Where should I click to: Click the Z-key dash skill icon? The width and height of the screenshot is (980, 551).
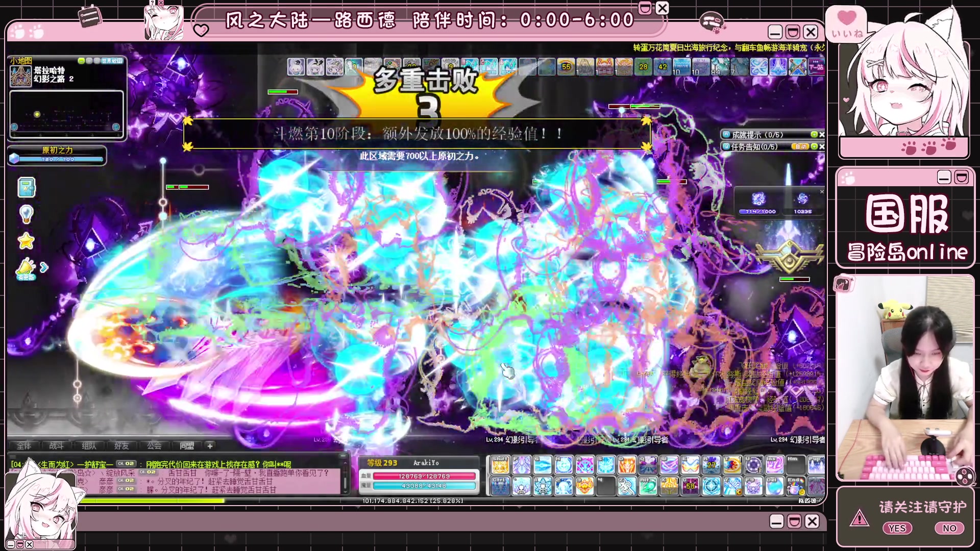627,486
